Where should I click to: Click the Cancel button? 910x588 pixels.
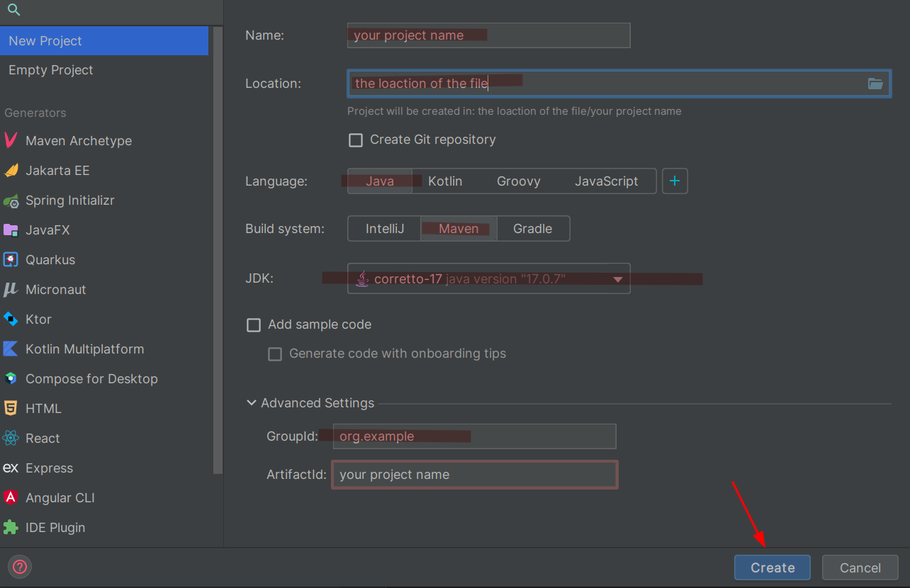[860, 567]
